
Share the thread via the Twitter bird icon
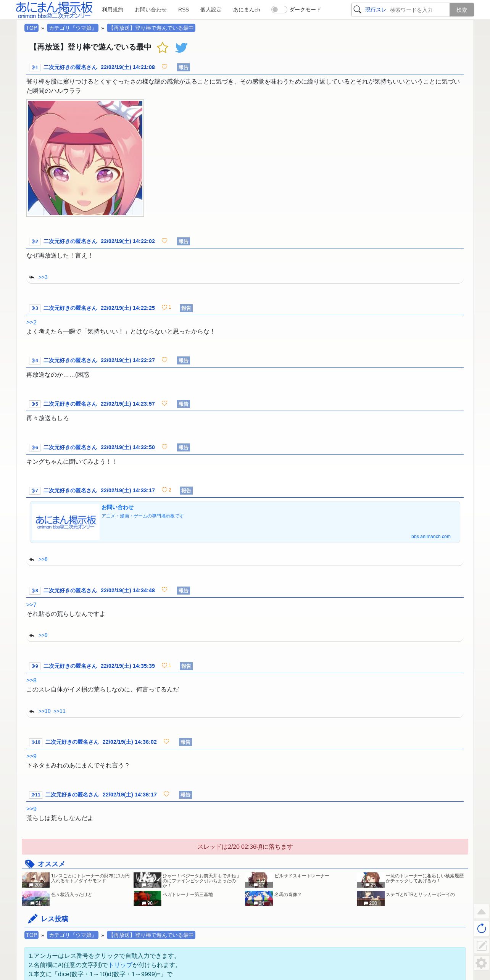pos(181,48)
